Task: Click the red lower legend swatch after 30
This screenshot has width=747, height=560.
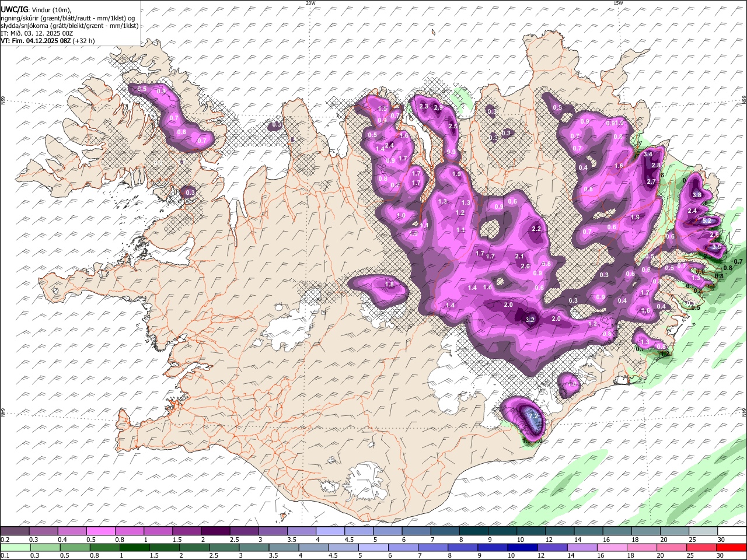Action: 732,547
